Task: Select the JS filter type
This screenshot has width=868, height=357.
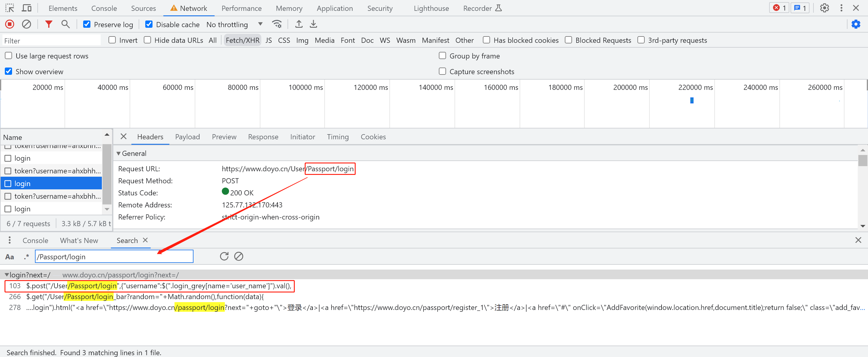Action: click(x=268, y=40)
